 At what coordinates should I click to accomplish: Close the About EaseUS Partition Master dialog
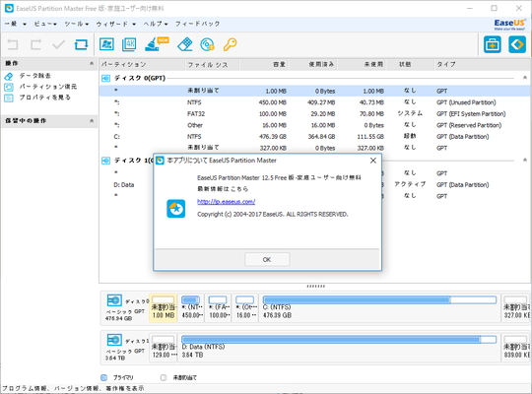pyautogui.click(x=372, y=161)
